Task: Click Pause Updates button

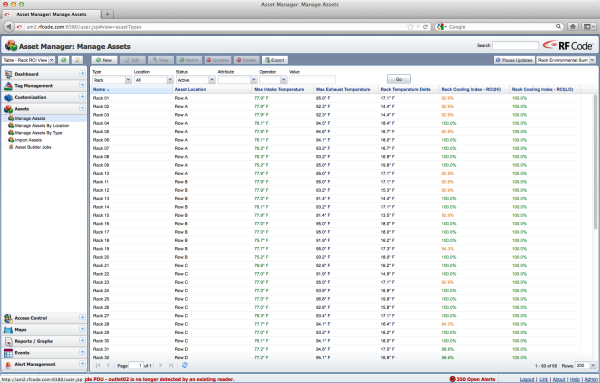Action: coord(514,60)
